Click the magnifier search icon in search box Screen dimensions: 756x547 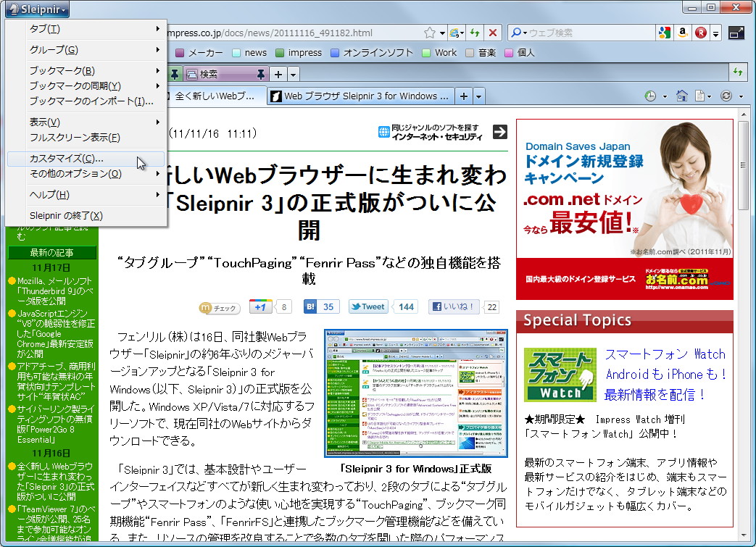click(516, 33)
